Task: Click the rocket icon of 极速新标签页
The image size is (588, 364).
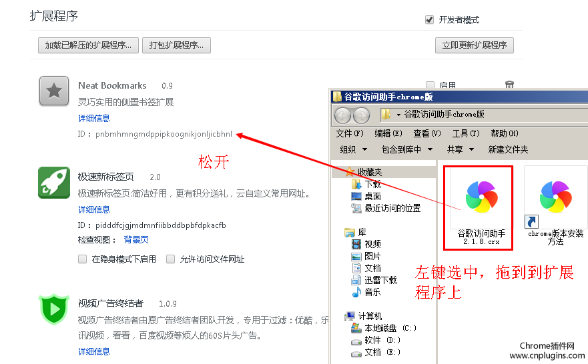Action: (x=54, y=183)
